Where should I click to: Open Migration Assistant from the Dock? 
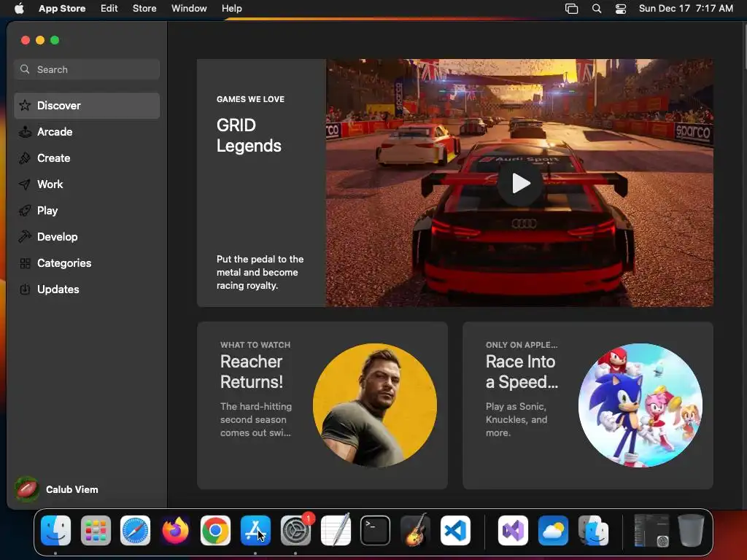tap(593, 531)
